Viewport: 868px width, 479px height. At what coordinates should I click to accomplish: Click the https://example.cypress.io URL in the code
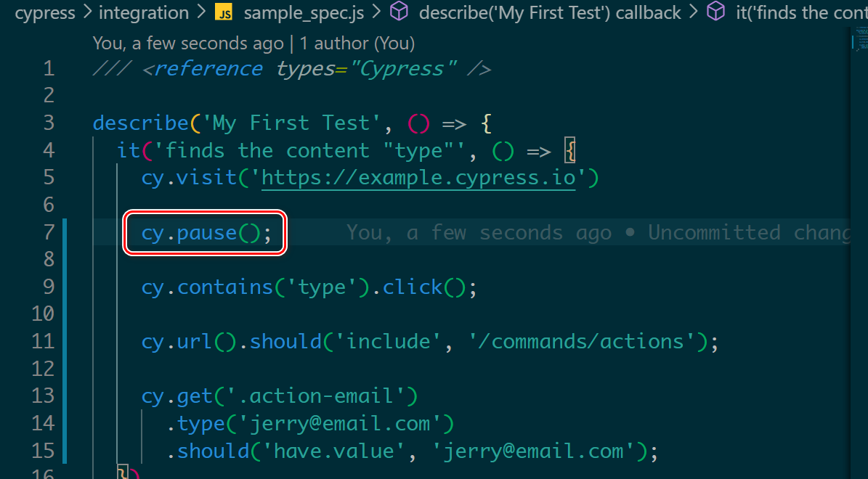point(418,178)
